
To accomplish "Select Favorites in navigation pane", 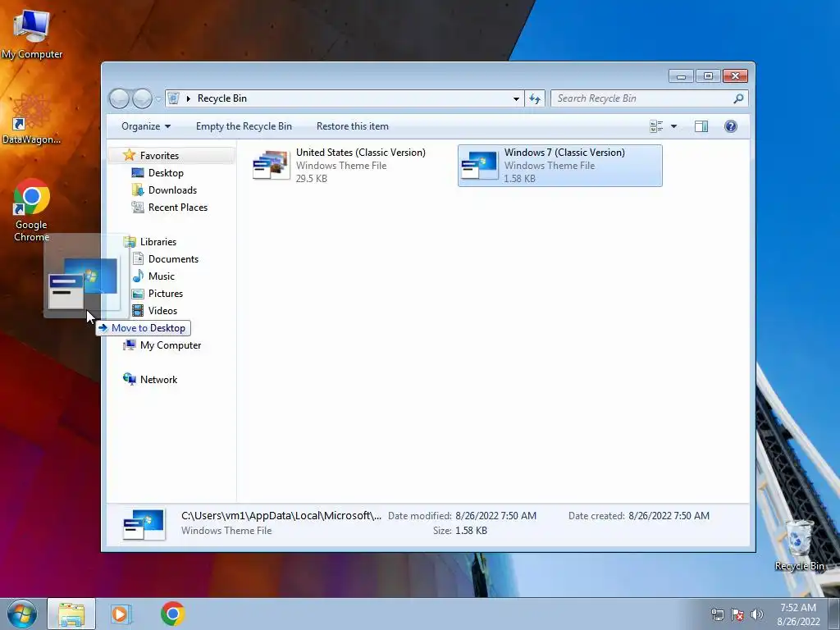I will click(x=159, y=155).
